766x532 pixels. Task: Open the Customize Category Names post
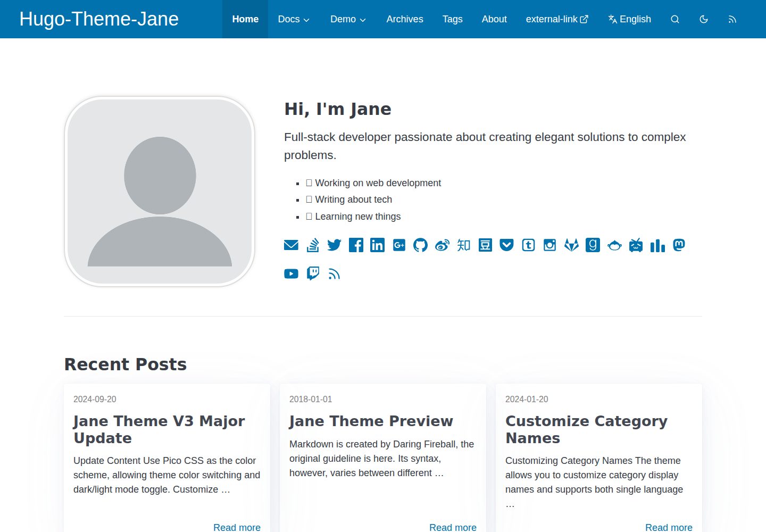coord(586,429)
